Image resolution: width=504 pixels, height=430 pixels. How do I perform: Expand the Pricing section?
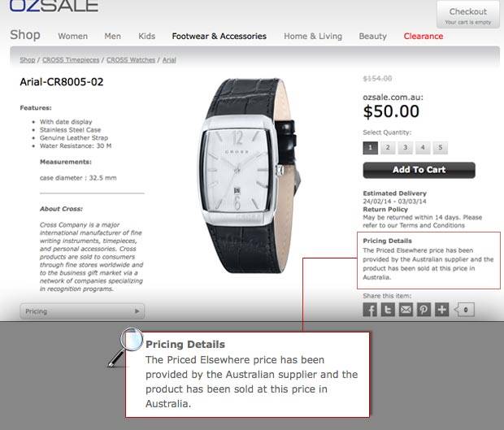click(82, 311)
